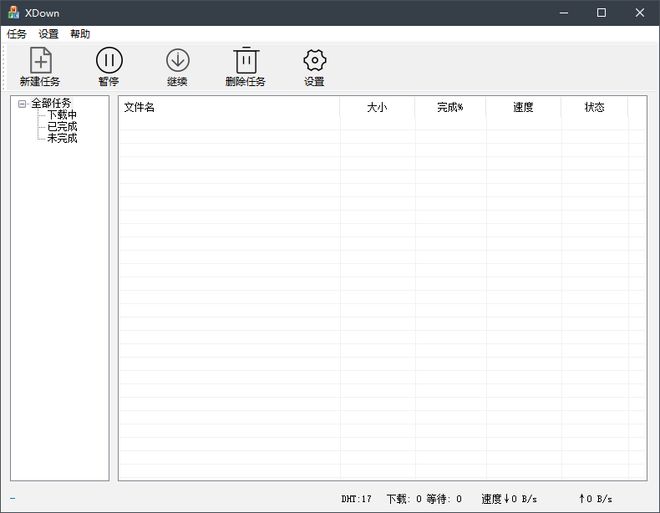Select 已完成 in the task tree
Image resolution: width=660 pixels, height=513 pixels.
(62, 127)
